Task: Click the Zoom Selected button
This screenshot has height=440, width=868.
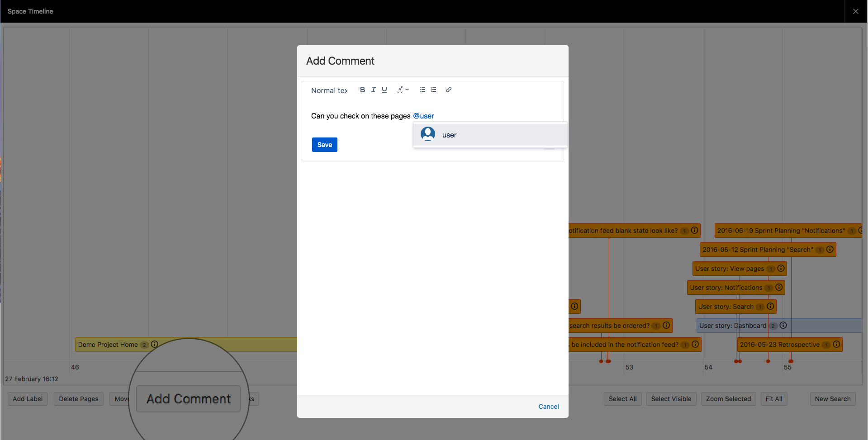Action: (728, 399)
